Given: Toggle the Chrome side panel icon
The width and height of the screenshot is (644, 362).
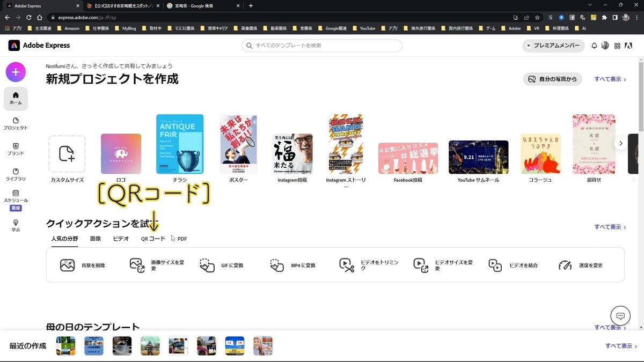Looking at the screenshot, I should 615,17.
